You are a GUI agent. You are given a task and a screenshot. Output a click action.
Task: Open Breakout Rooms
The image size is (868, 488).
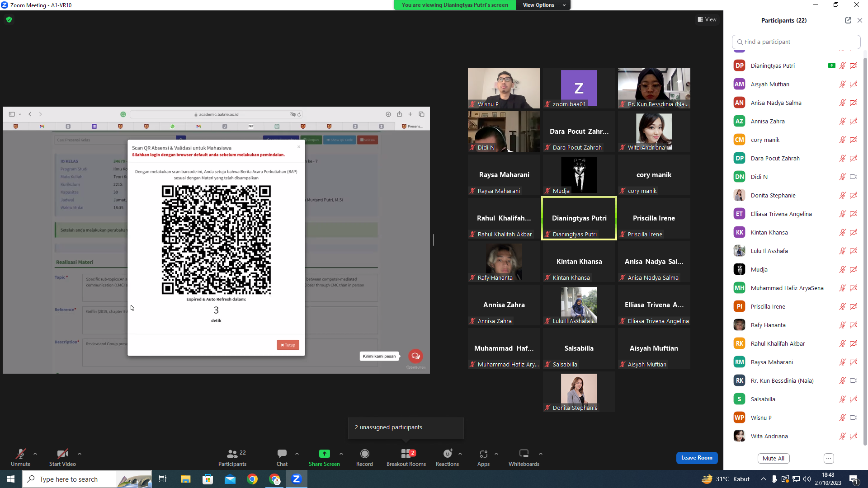click(x=406, y=457)
